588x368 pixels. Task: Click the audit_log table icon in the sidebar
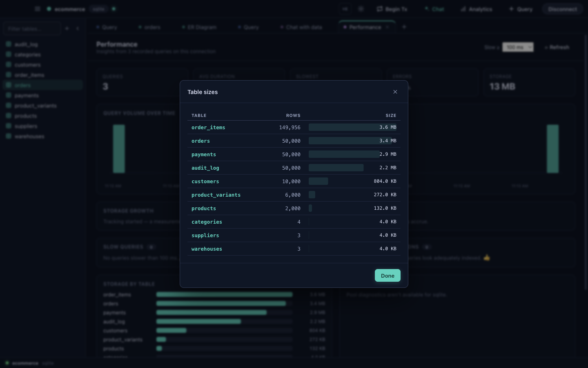tap(9, 44)
